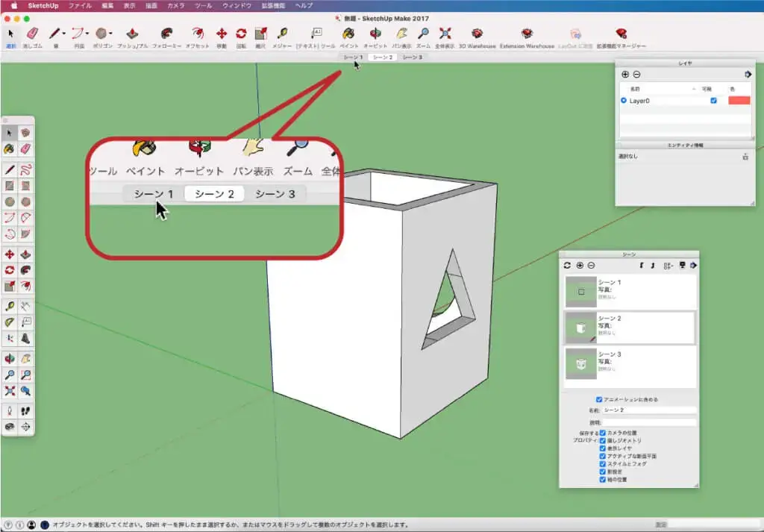Pick the Rotate (回転) tool in toolbar
Screen dimensions: 764x532
[241, 34]
